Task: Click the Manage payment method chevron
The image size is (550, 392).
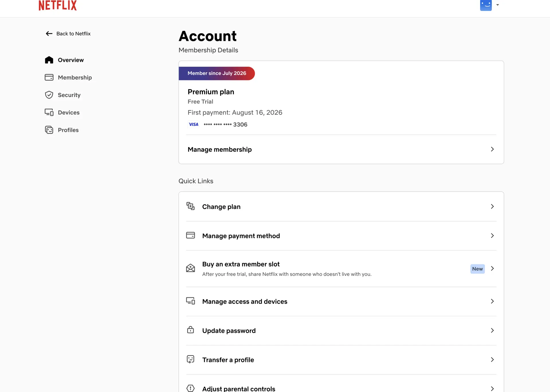Action: [x=492, y=235]
